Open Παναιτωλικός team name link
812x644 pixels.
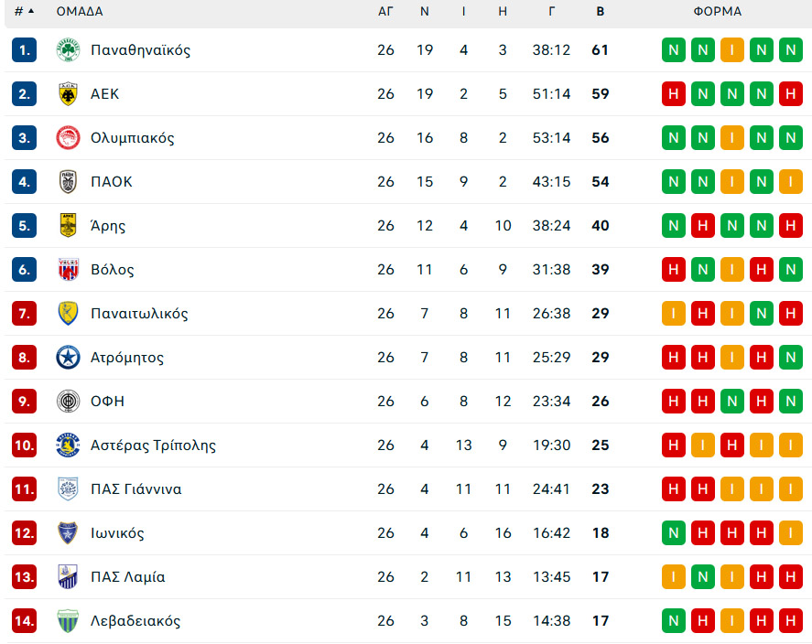pos(139,314)
